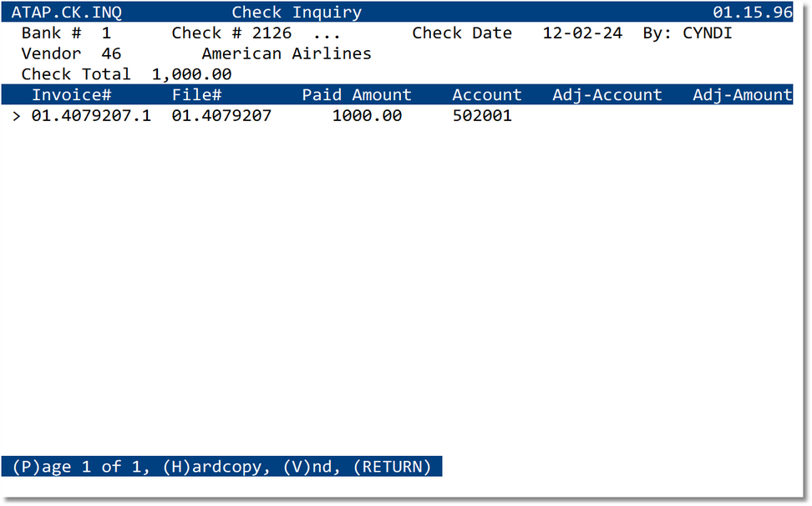Select the row marker arrow beside invoice

point(17,115)
